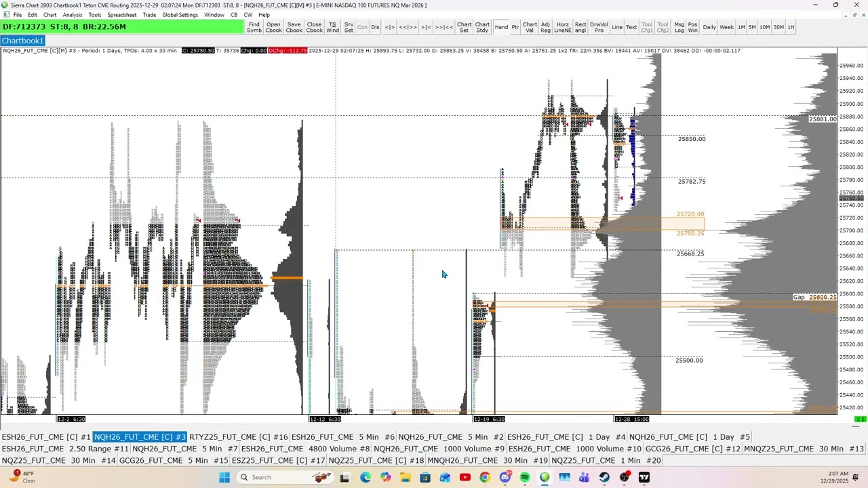The width and height of the screenshot is (868, 488).
Task: Select the Hand tool
Action: (x=501, y=27)
